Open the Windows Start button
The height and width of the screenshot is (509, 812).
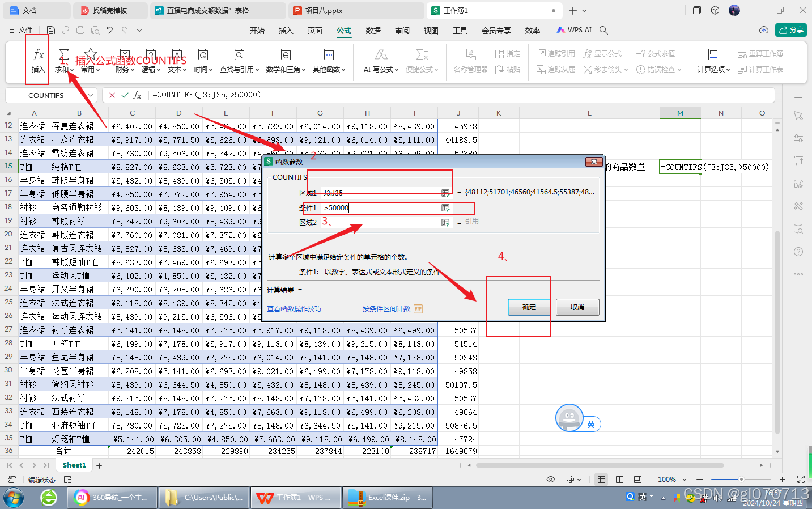point(14,498)
